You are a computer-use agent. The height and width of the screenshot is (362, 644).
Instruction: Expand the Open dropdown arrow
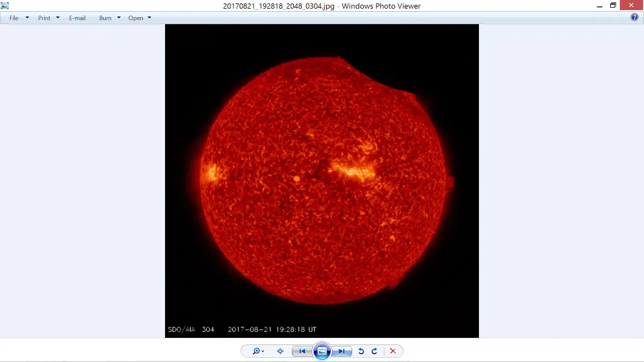pos(149,18)
